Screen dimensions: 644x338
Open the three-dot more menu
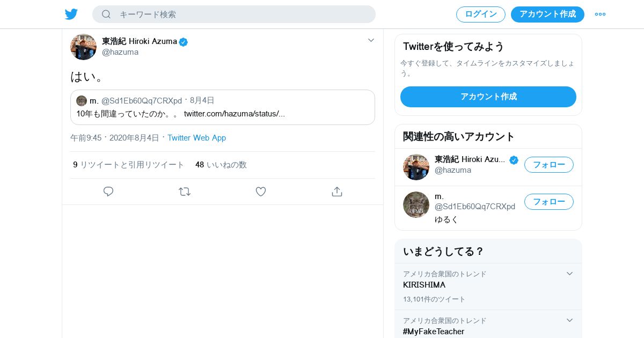(600, 14)
